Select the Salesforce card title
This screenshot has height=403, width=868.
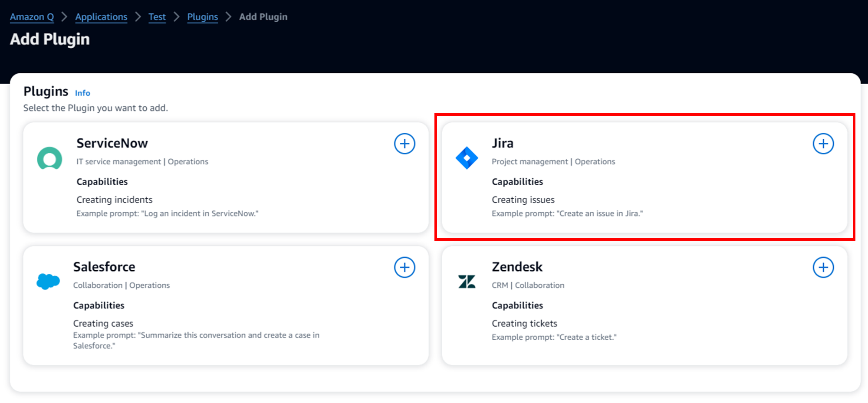tap(104, 267)
